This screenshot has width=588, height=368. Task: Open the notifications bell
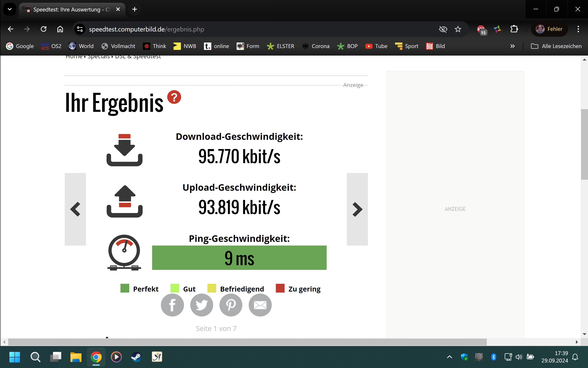click(575, 357)
